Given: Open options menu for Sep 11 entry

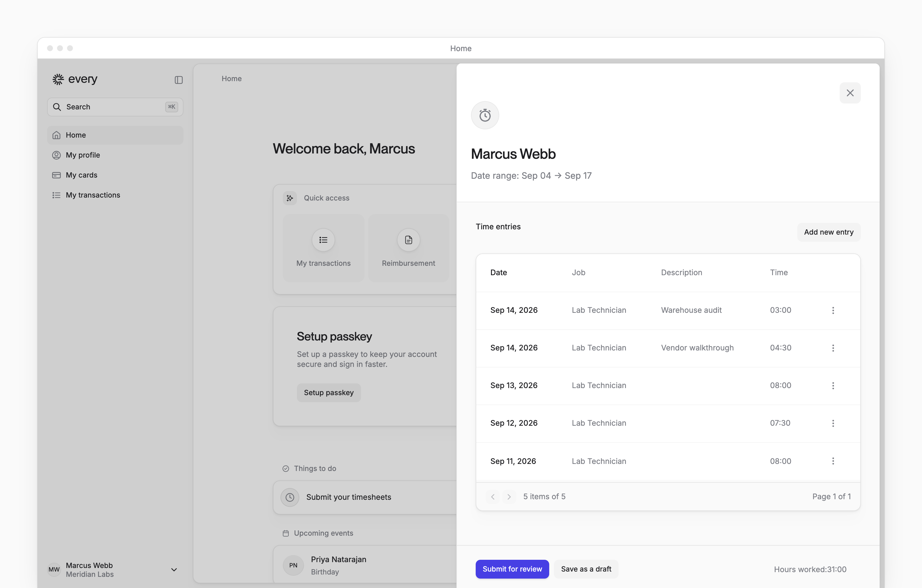Looking at the screenshot, I should pyautogui.click(x=833, y=461).
